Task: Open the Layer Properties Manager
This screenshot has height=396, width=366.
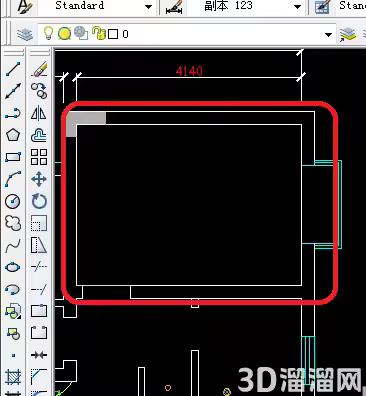Action: (25, 34)
